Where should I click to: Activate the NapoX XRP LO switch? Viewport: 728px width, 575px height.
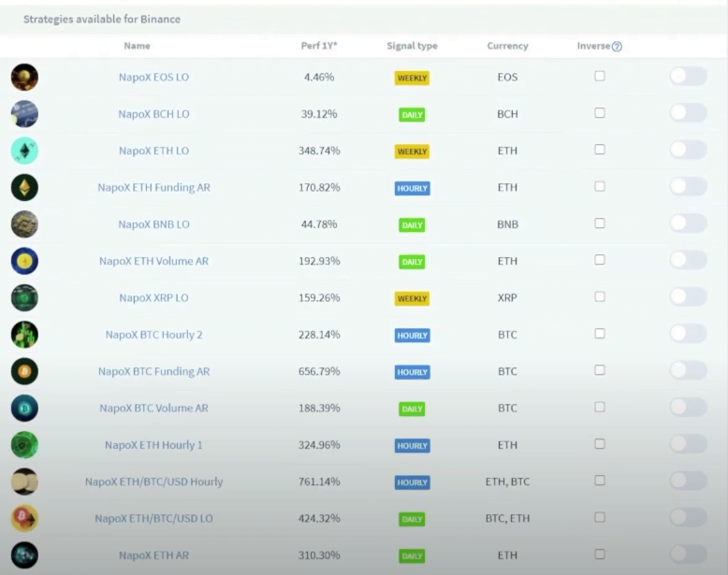688,296
